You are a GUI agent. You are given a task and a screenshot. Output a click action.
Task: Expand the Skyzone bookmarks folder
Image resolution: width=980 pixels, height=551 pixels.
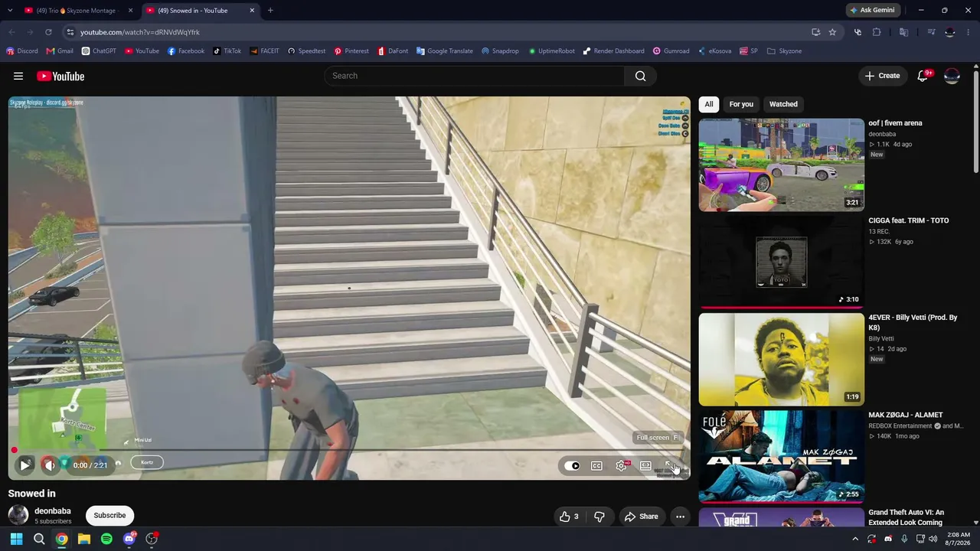784,51
